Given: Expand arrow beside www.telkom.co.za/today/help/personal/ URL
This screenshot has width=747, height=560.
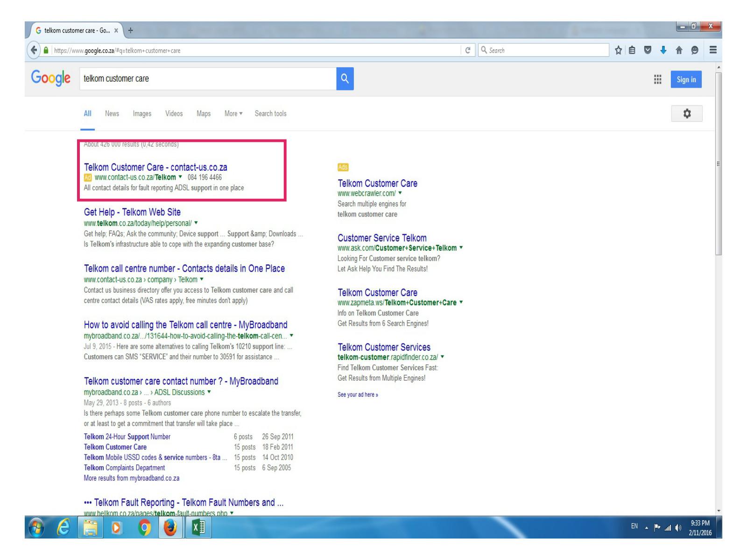Looking at the screenshot, I should pos(196,223).
